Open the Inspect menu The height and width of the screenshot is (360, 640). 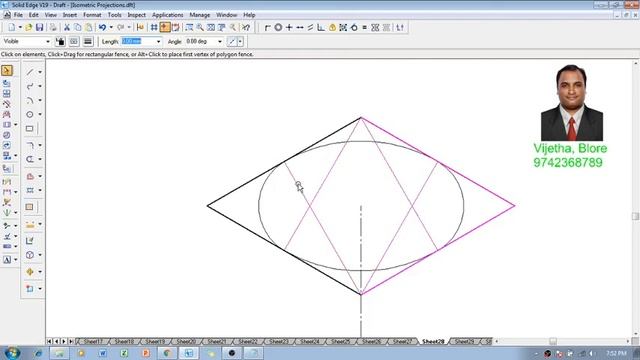click(137, 15)
